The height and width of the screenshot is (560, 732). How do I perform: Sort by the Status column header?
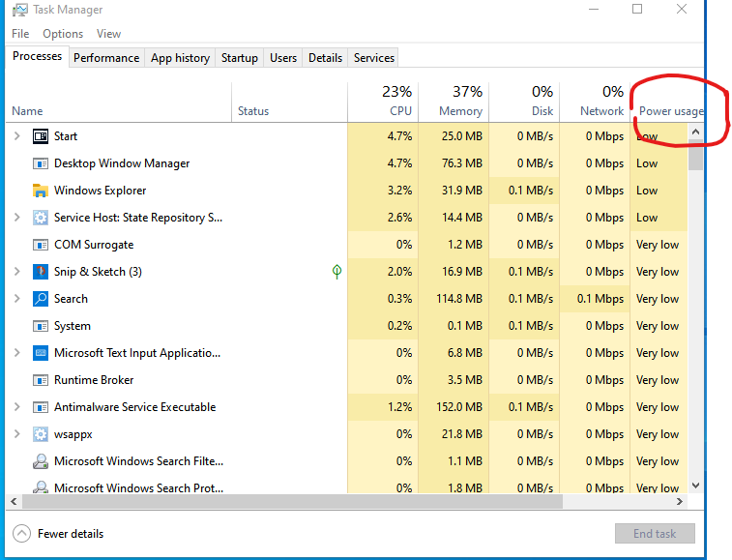(289, 103)
